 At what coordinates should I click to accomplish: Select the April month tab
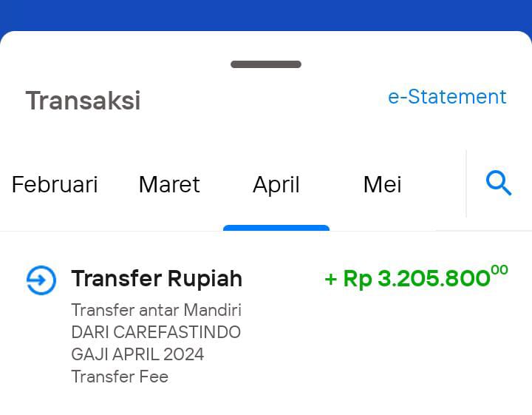tap(276, 186)
